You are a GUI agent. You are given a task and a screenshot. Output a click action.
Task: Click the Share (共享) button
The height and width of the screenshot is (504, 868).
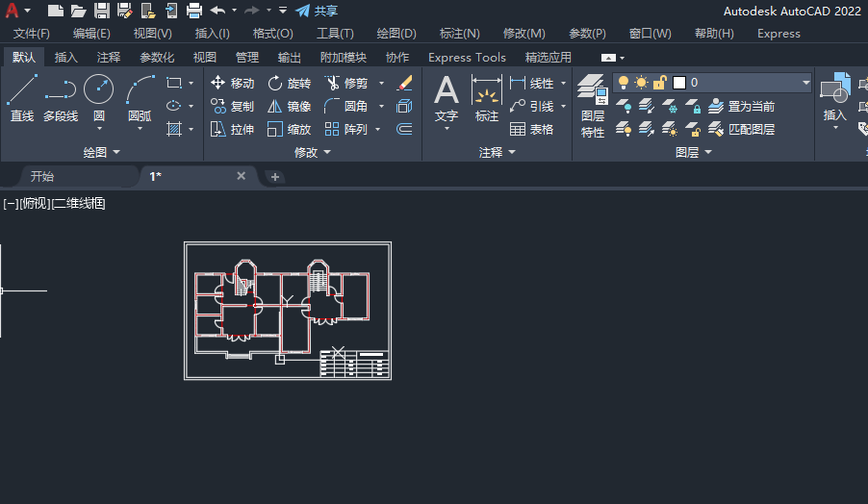(317, 11)
